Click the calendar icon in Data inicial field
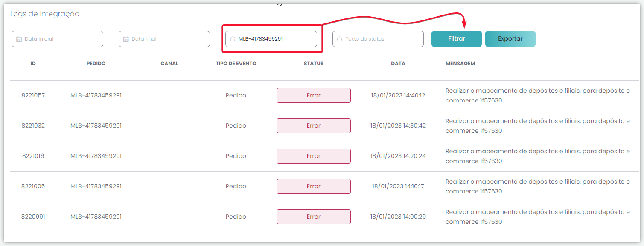644x246 pixels. point(19,39)
